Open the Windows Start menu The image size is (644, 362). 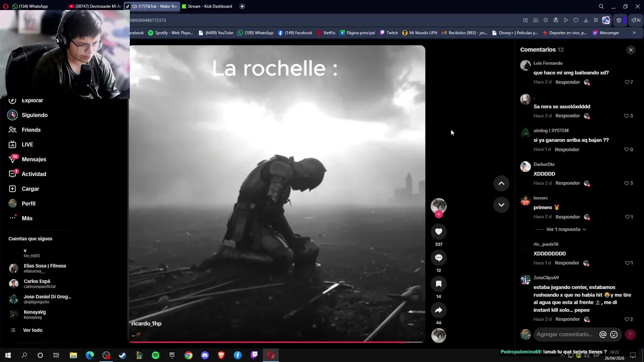point(8,355)
